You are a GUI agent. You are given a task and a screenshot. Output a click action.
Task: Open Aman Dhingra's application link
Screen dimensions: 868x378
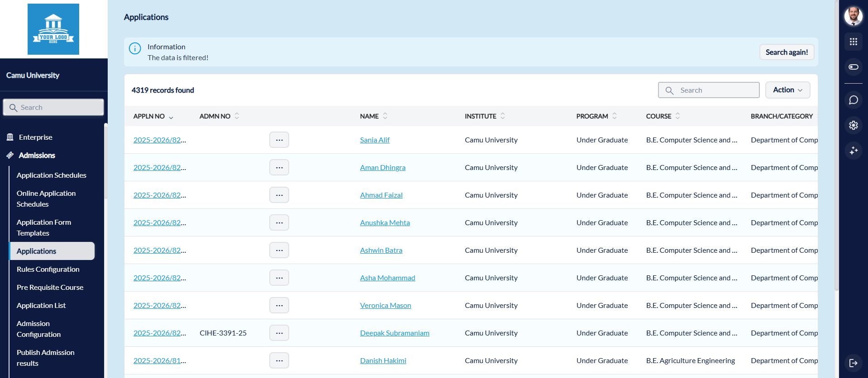point(159,168)
